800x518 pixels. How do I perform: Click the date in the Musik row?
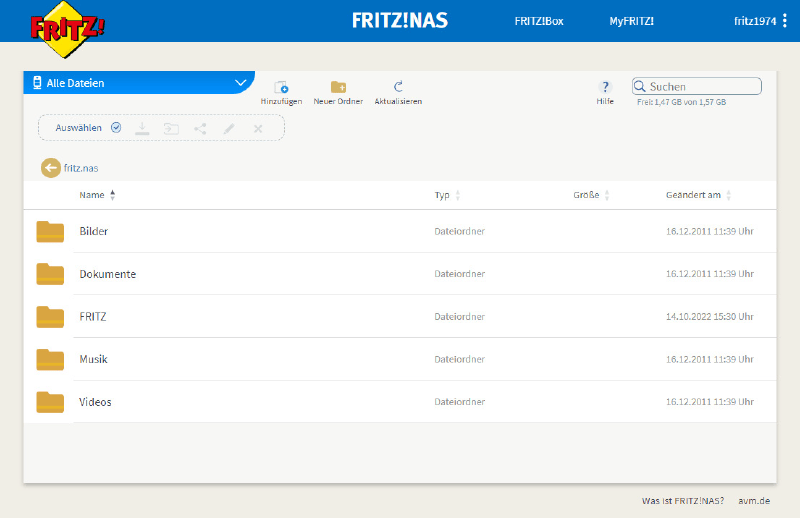click(x=710, y=359)
